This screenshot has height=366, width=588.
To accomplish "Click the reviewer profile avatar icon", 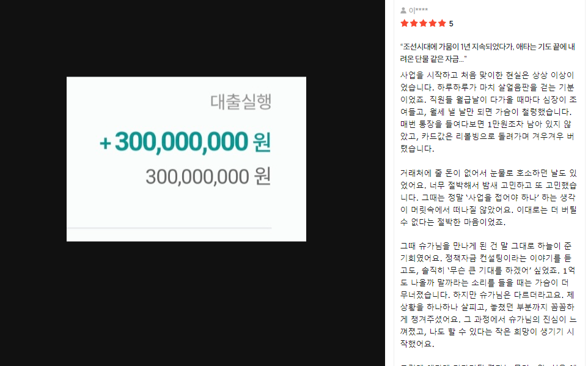I will point(403,10).
